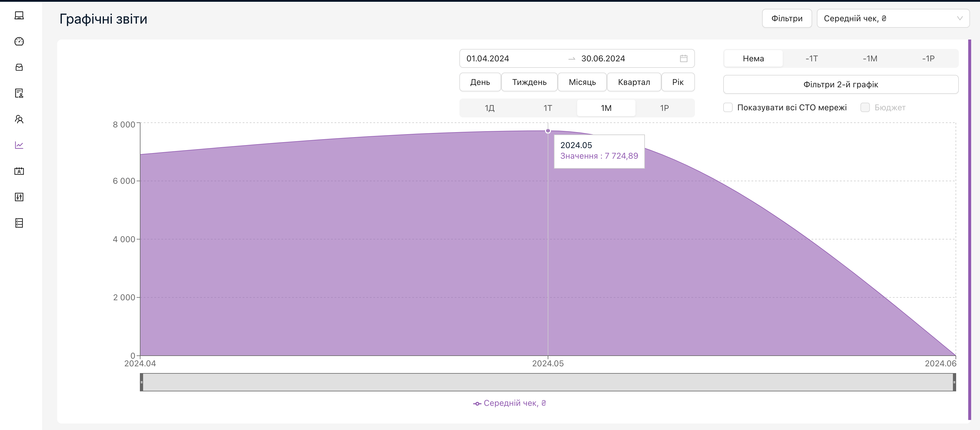980x430 pixels.
Task: Click the server list sidebar icon
Action: pos(19,223)
